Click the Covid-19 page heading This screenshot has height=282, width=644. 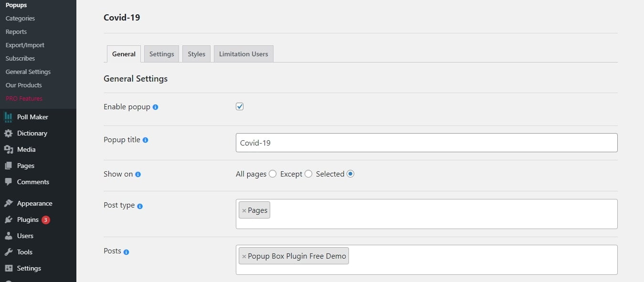pos(122,18)
